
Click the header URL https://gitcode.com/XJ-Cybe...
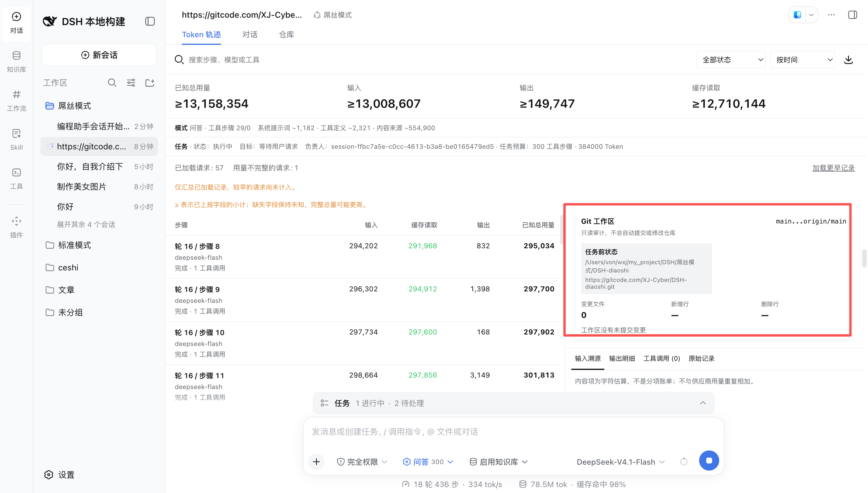tap(242, 15)
